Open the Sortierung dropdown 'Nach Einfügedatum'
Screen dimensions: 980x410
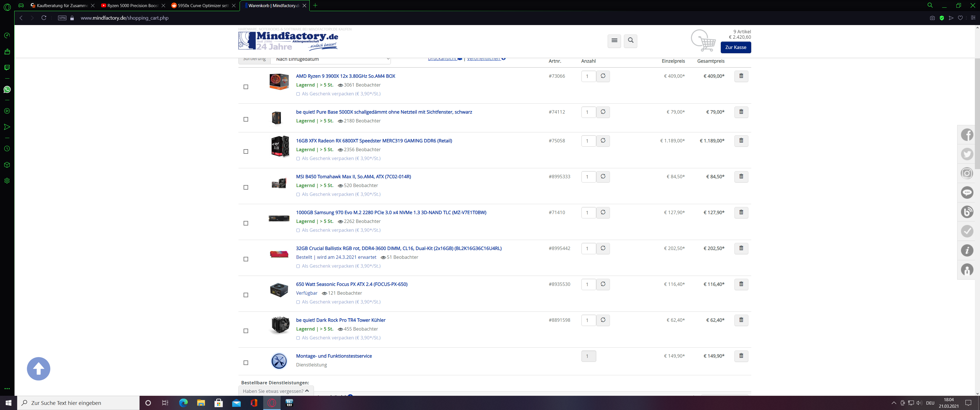point(330,59)
